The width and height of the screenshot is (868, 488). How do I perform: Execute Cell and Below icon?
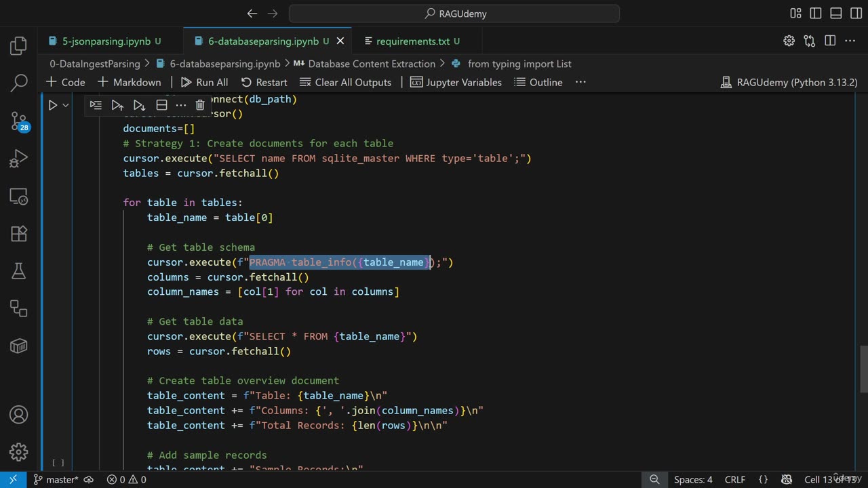click(x=139, y=105)
